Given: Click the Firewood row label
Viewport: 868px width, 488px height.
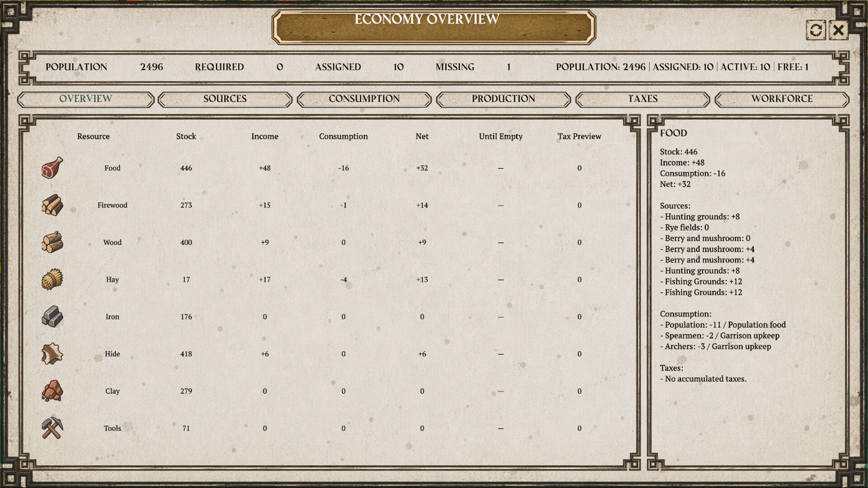Looking at the screenshot, I should click(x=113, y=205).
